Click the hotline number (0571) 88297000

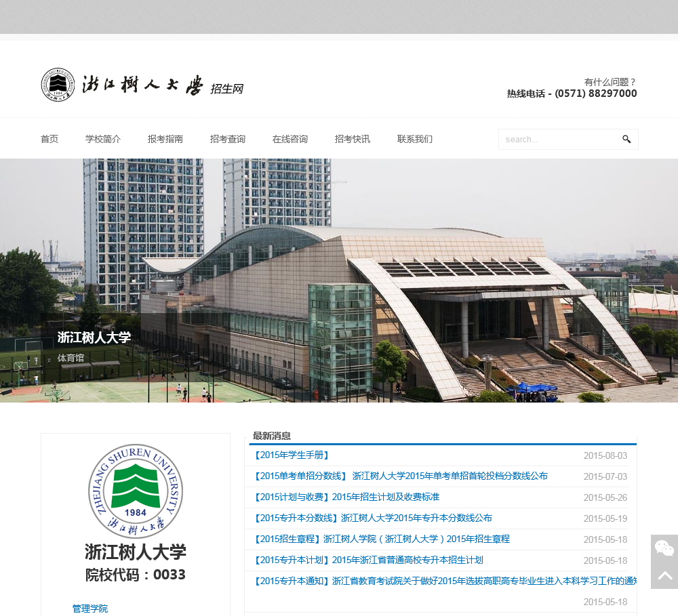[596, 94]
